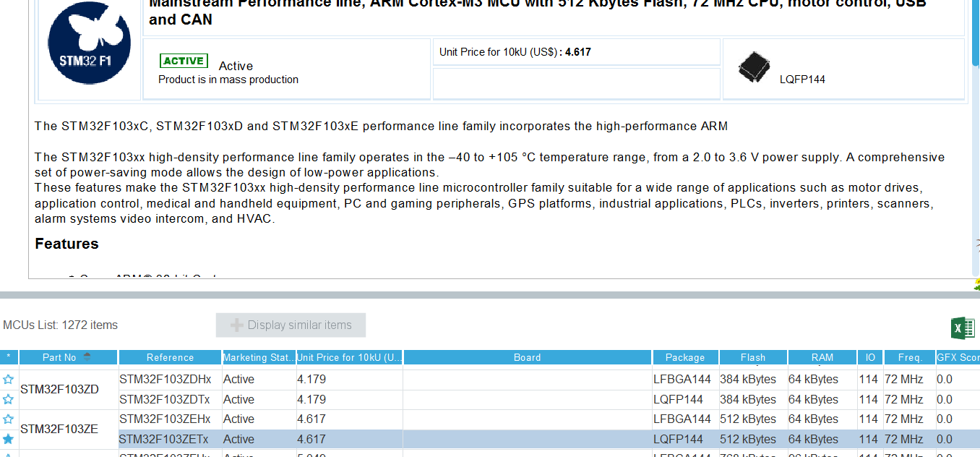Sort by the Package column header
This screenshot has height=457, width=980.
[685, 357]
